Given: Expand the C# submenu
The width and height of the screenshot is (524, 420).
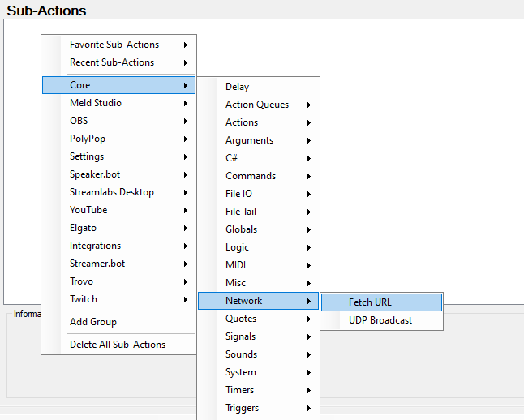Looking at the screenshot, I should tap(232, 158).
